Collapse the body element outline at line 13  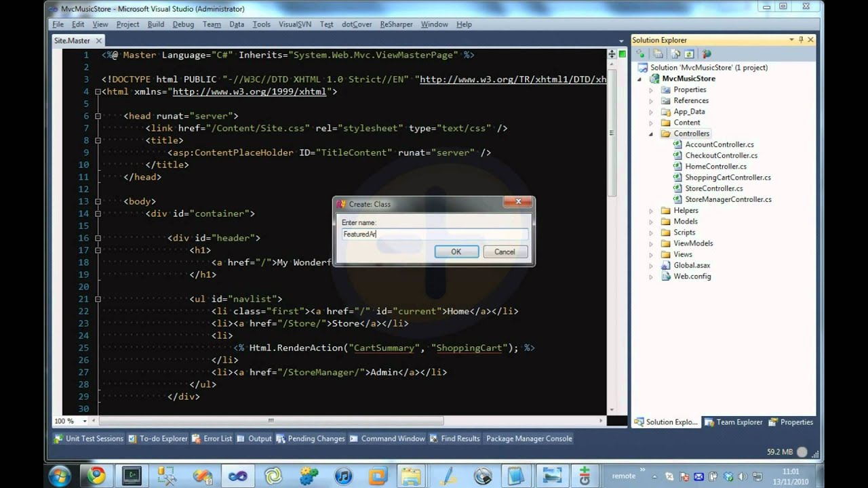98,201
